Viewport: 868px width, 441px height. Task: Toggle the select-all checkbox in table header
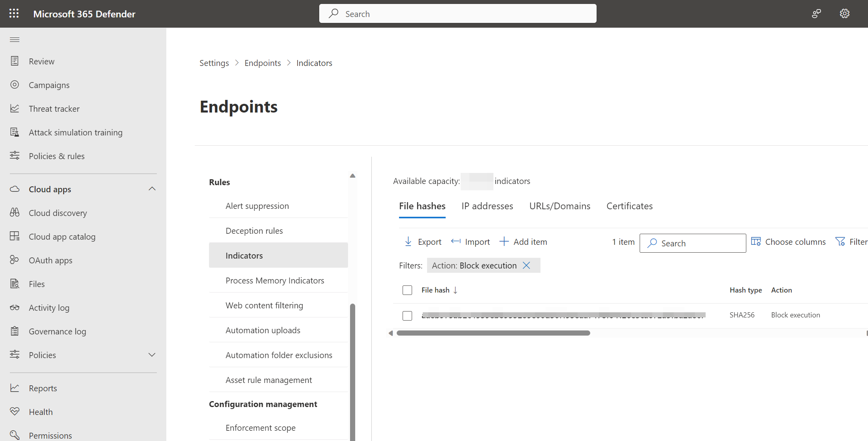(407, 290)
